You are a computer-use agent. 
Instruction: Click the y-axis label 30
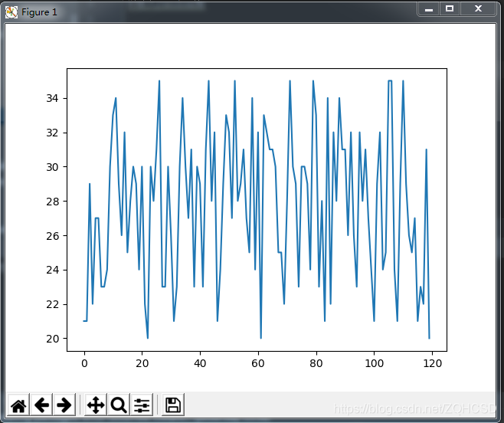52,167
